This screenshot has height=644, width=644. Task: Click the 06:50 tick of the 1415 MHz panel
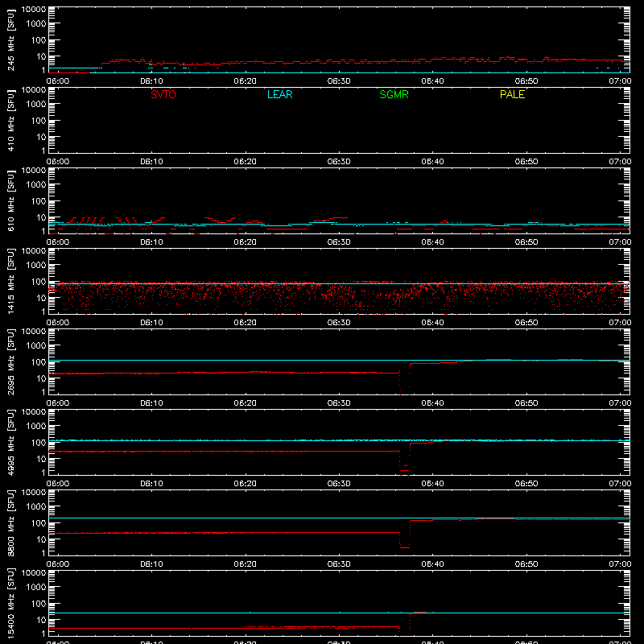point(526,323)
